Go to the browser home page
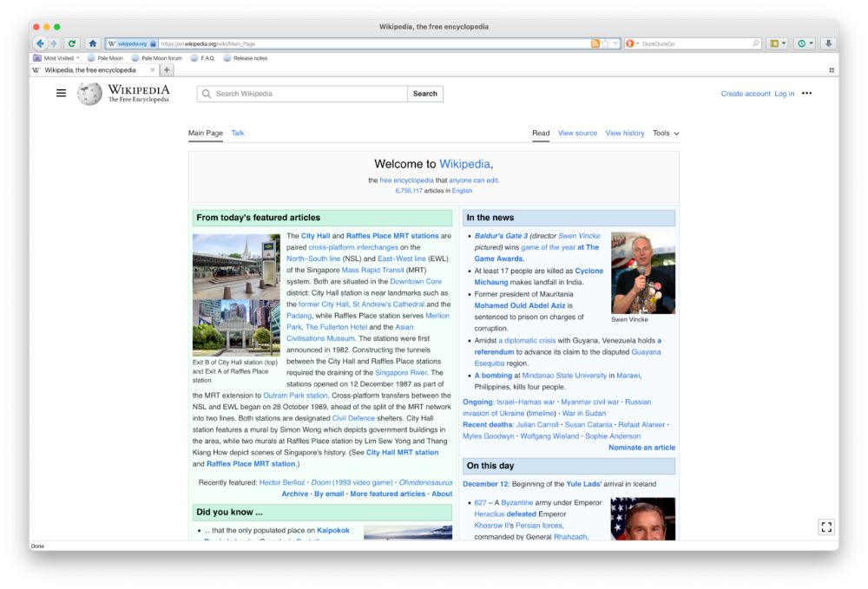 click(x=93, y=43)
